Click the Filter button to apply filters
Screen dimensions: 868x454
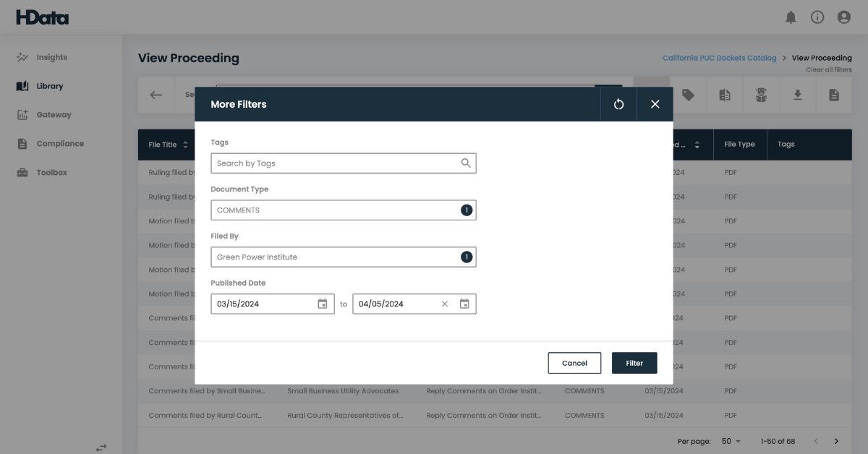(634, 363)
